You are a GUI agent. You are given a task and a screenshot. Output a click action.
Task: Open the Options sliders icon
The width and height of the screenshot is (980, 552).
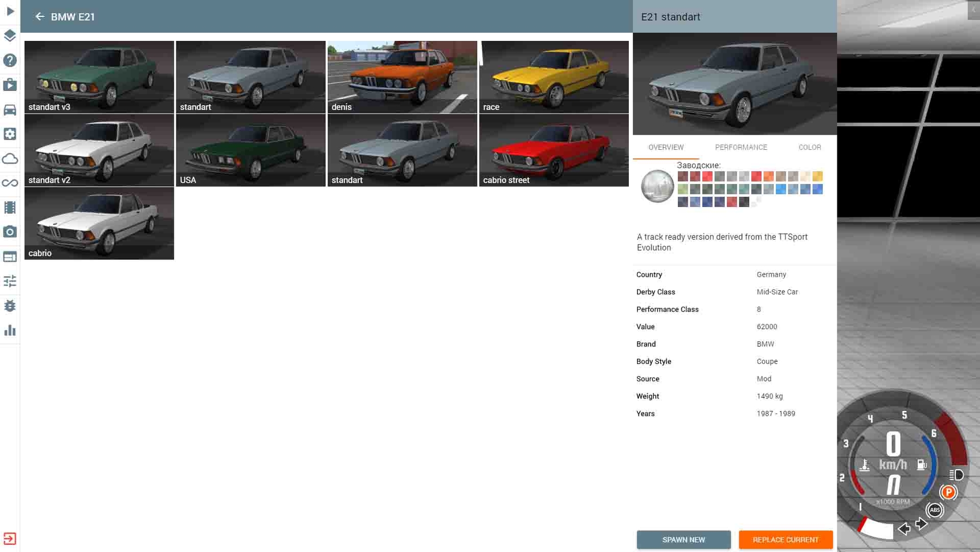click(x=10, y=281)
